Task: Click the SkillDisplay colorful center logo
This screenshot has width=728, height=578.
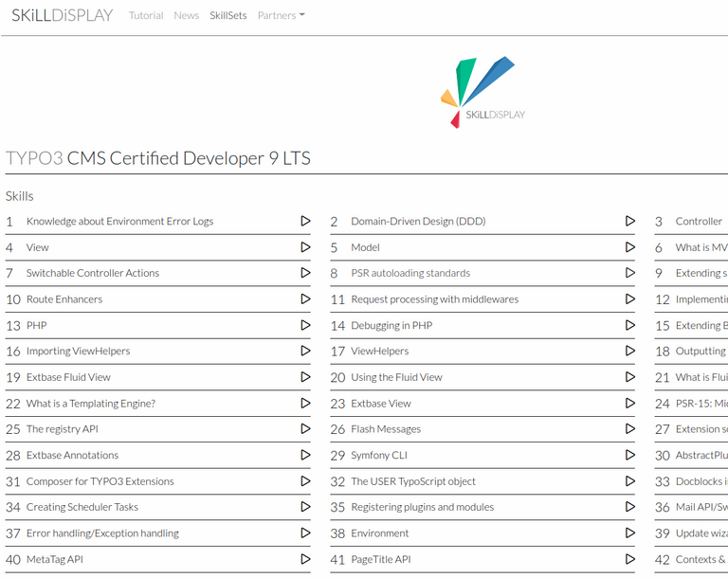Action: coord(482,92)
